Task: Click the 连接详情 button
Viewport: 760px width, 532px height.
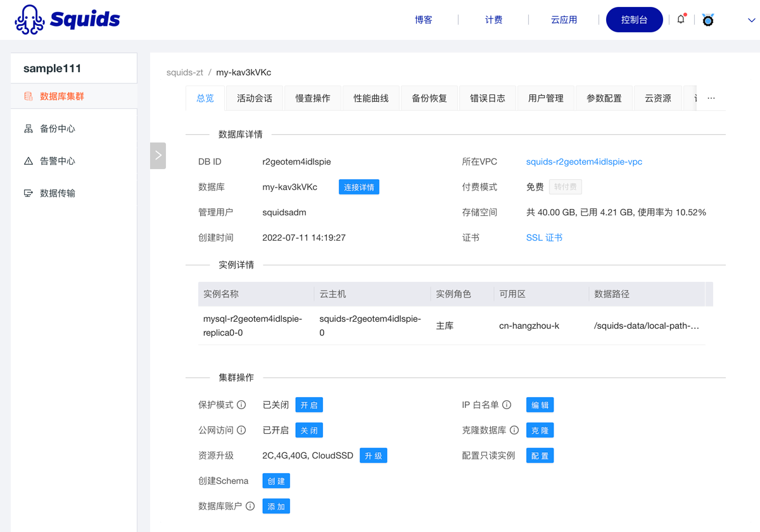Action: coord(359,187)
